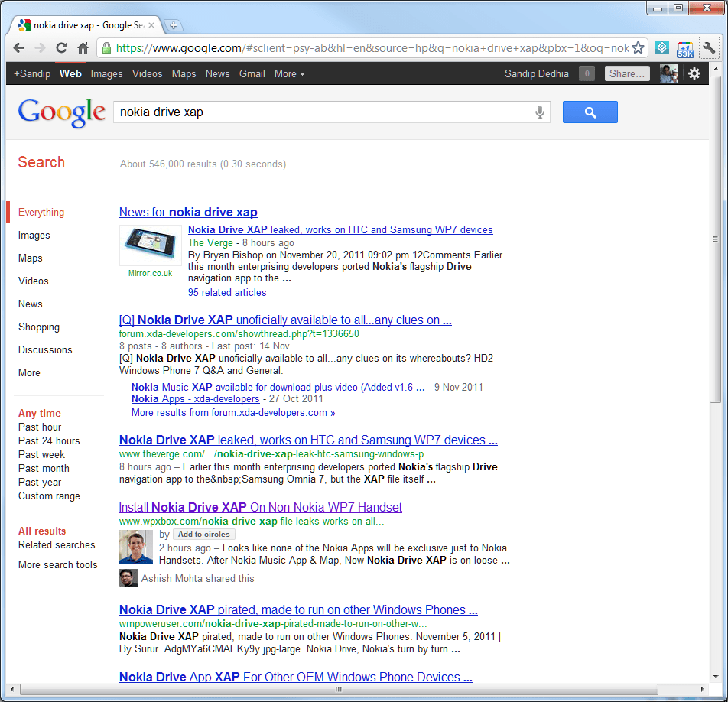
Task: Expand More in the left search sidebar
Action: [29, 373]
